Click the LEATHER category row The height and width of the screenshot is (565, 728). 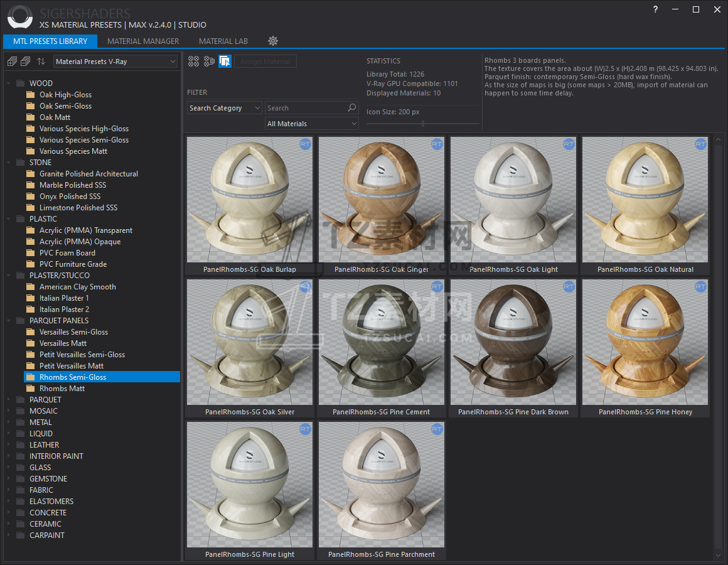click(44, 444)
